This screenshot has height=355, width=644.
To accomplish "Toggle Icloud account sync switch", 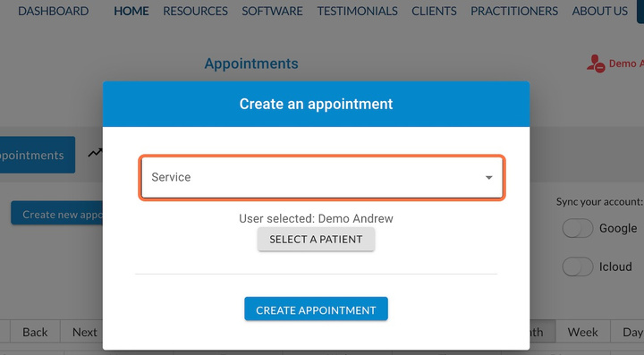I will (578, 266).
